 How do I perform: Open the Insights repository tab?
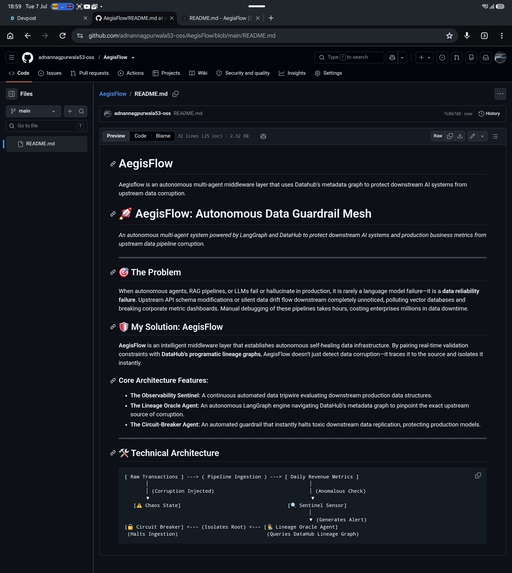tap(292, 73)
